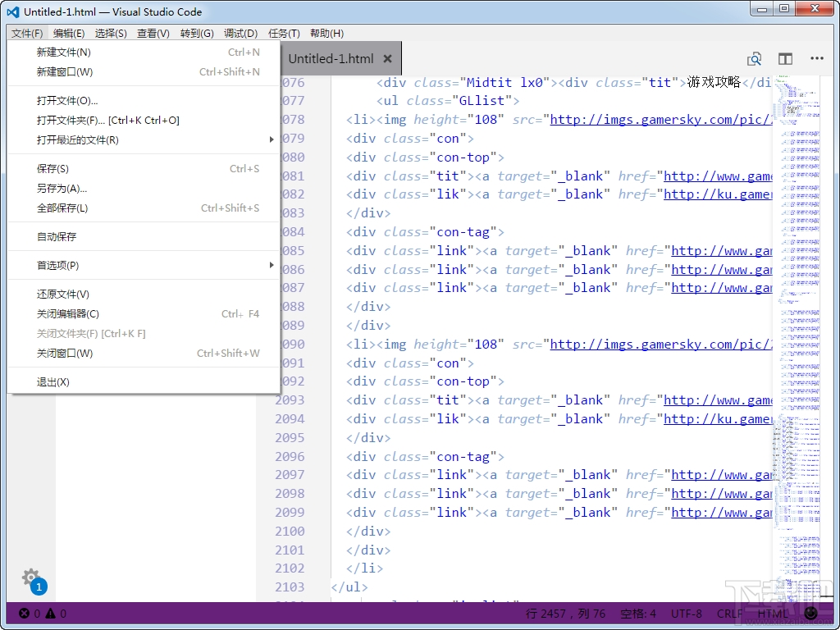Click the Split Editor icon
840x630 pixels.
[785, 58]
